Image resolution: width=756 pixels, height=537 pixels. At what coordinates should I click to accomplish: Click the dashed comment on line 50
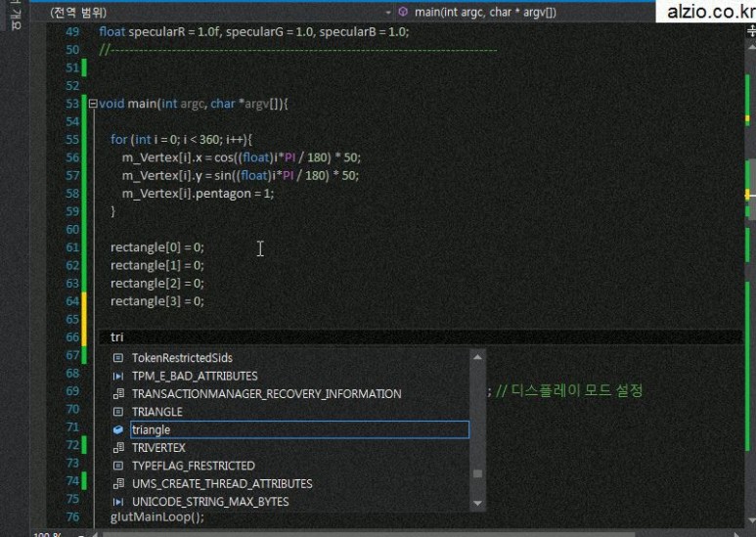[297, 50]
